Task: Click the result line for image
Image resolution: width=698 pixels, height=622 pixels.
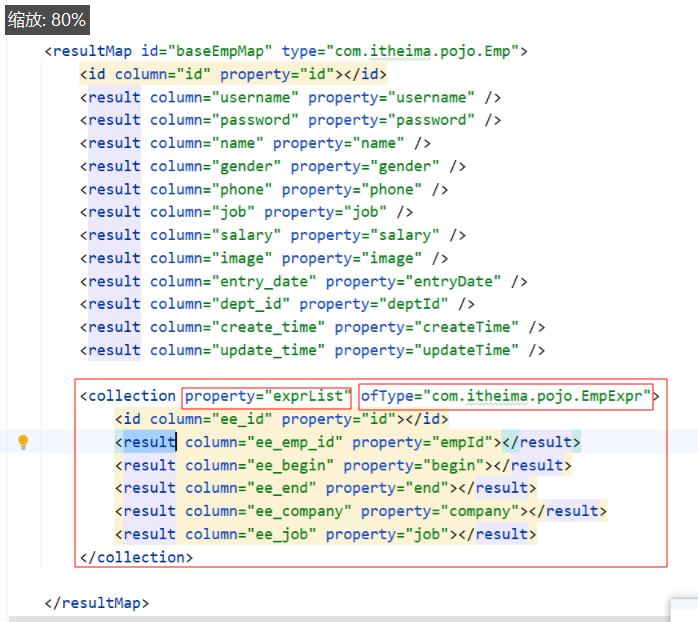Action: click(x=264, y=258)
